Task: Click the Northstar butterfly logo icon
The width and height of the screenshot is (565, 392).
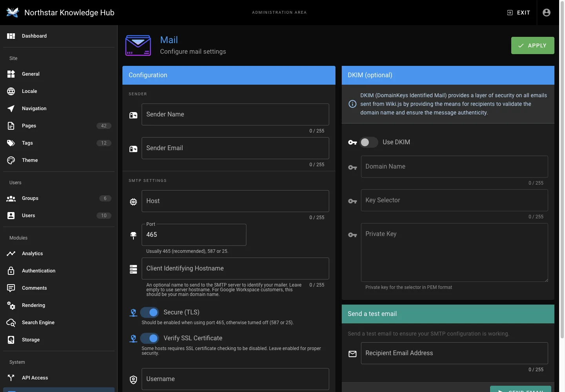Action: (x=13, y=13)
